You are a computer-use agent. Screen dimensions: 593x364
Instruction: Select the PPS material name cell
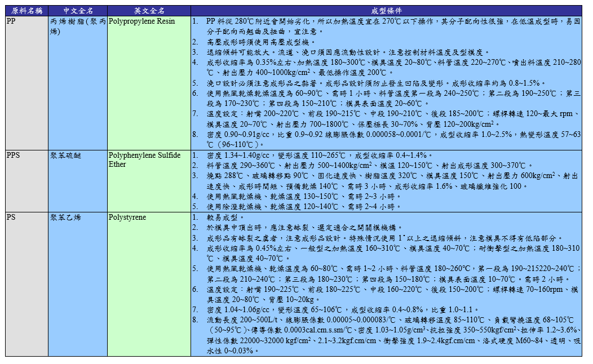[26, 180]
